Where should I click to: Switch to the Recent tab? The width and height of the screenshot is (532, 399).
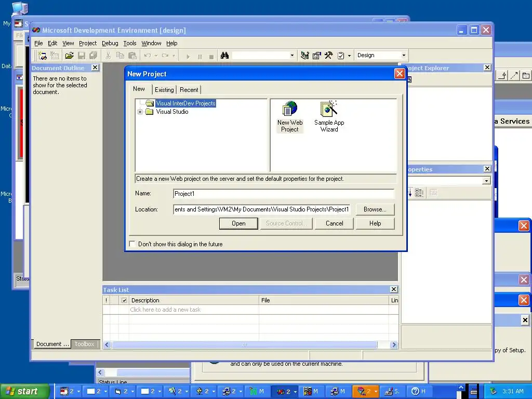tap(189, 90)
